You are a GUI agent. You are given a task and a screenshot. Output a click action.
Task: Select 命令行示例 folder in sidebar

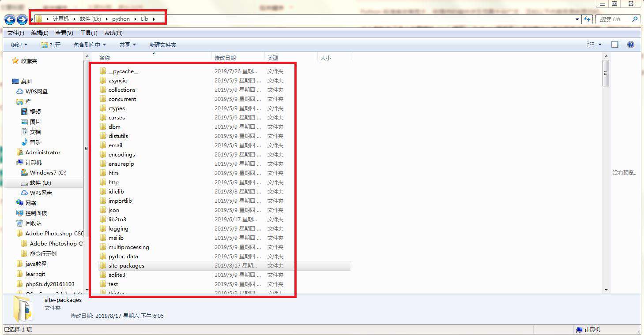coord(43,254)
